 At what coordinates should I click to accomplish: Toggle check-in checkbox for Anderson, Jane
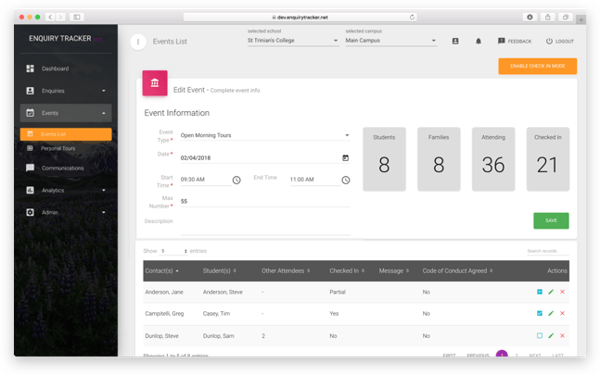pos(540,292)
